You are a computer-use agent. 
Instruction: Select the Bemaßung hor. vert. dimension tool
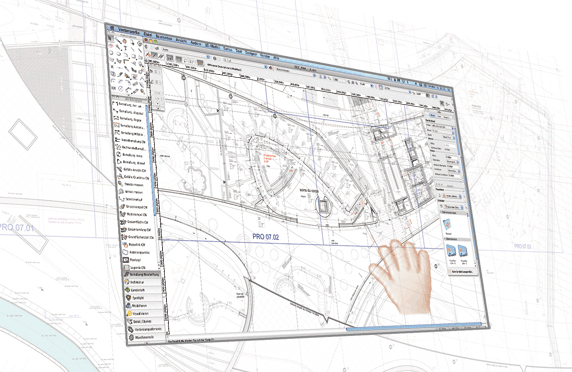coord(129,105)
